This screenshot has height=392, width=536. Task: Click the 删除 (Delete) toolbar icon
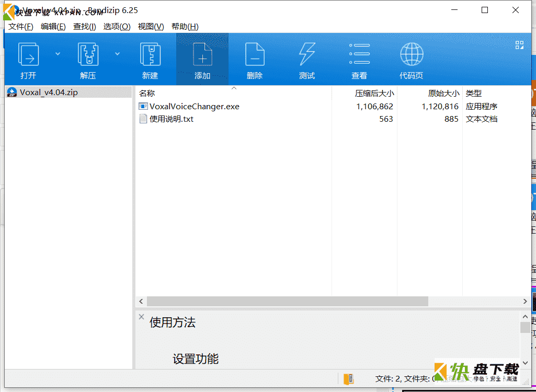255,55
